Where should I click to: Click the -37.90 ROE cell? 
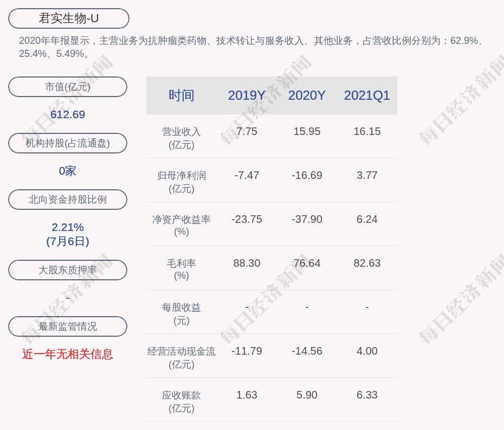[x=307, y=219]
